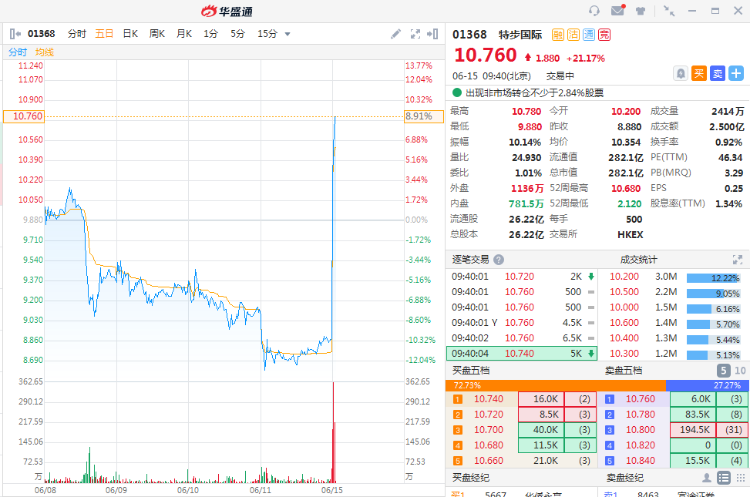Select the pencil drawing tool

396,33
